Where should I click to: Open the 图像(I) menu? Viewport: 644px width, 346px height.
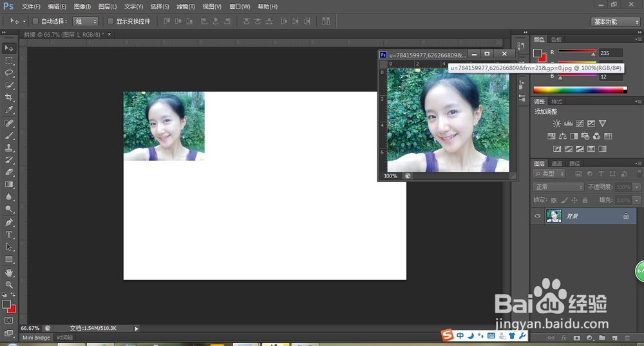pos(82,6)
